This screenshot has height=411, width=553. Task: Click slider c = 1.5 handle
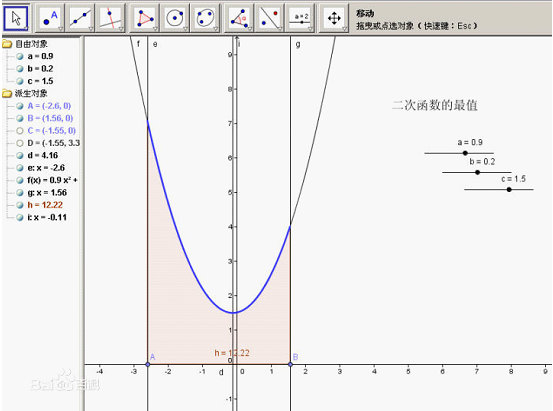[x=509, y=189]
